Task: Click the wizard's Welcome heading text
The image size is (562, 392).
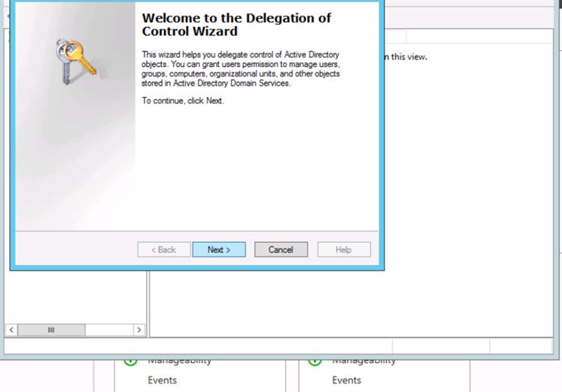Action: pyautogui.click(x=236, y=24)
